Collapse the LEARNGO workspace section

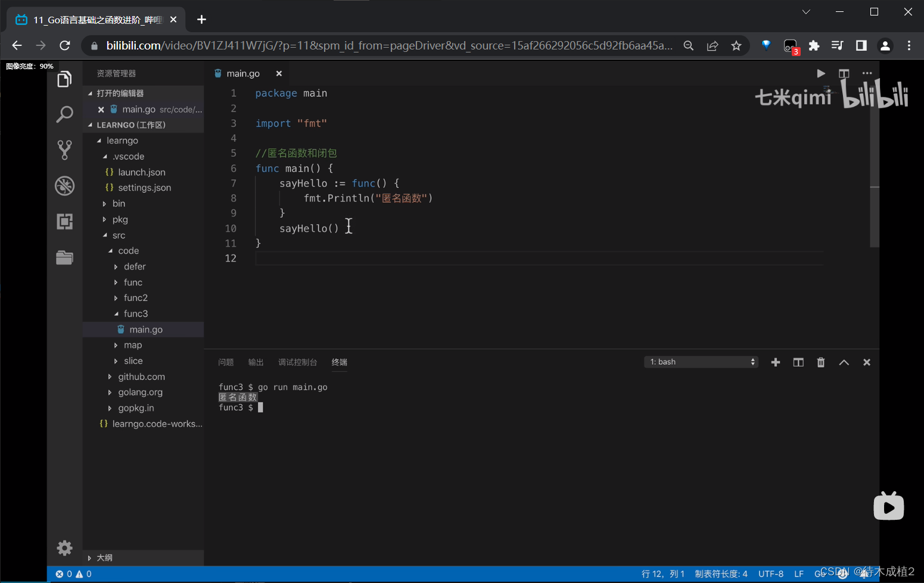point(143,125)
